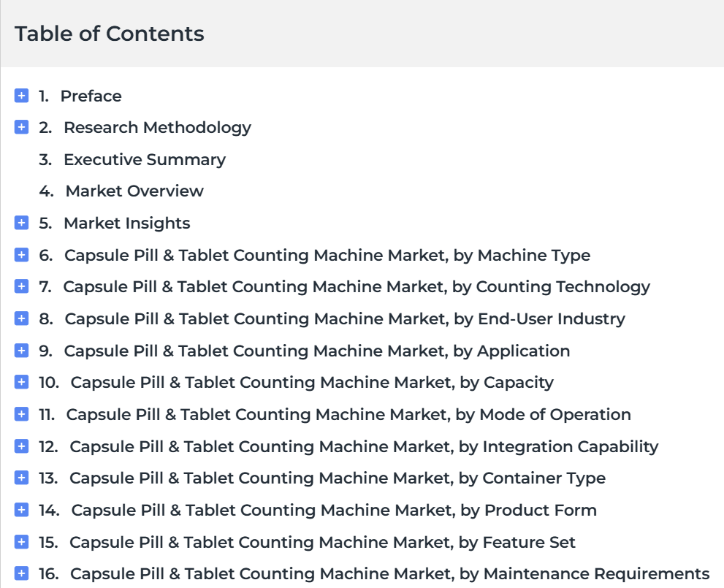The image size is (724, 588).
Task: Open the by Feature Set chapter title
Action: coord(322,542)
